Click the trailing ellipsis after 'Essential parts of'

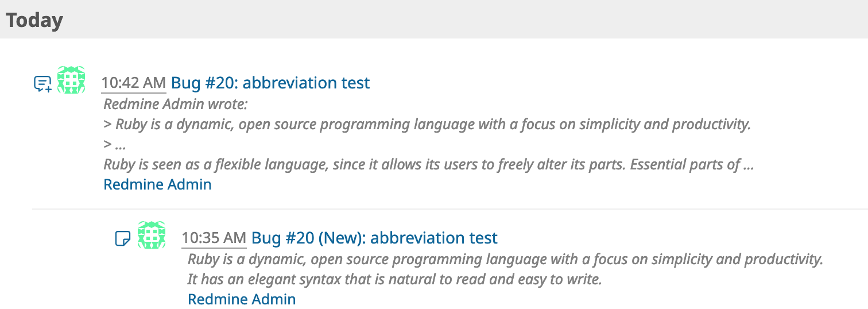[748, 167]
